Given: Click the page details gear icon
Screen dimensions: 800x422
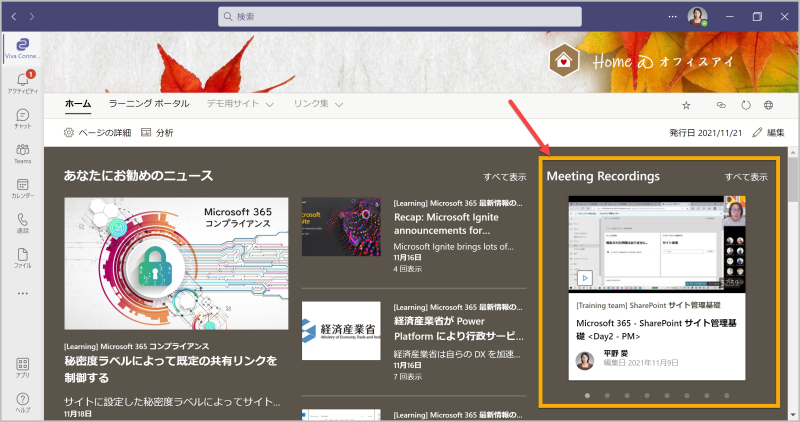Looking at the screenshot, I should 68,133.
